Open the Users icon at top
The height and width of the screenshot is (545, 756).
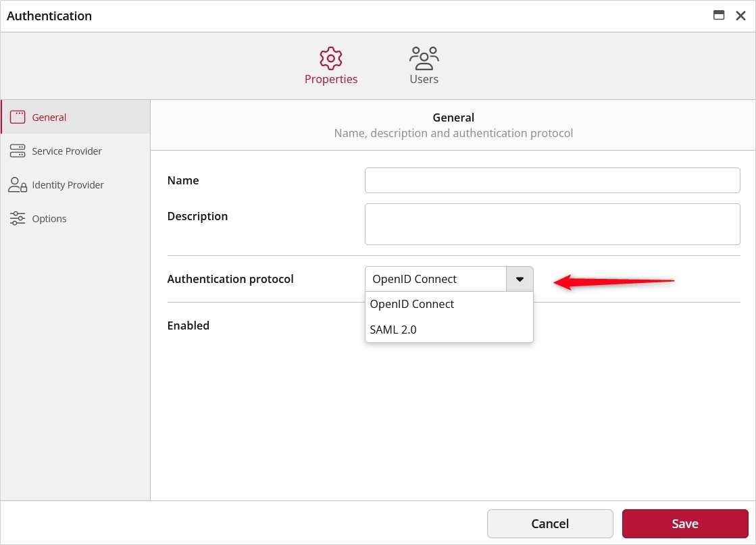[424, 58]
